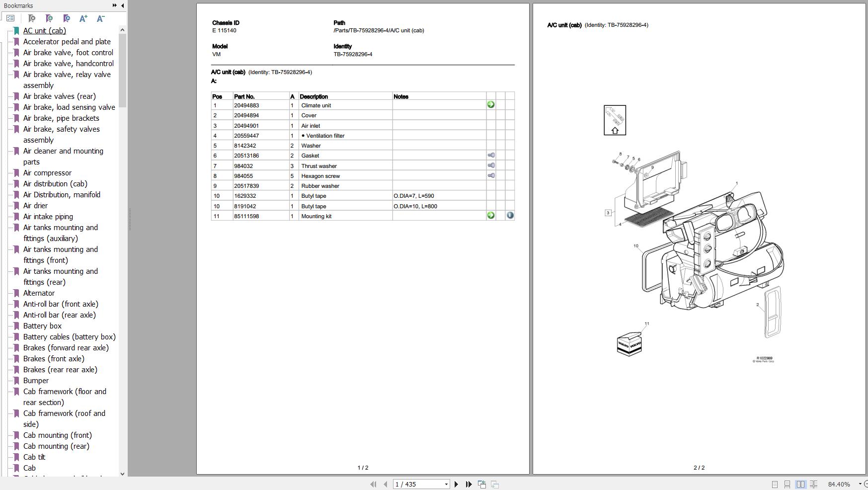
Task: Click the go to current bookmark icon
Action: (x=67, y=18)
